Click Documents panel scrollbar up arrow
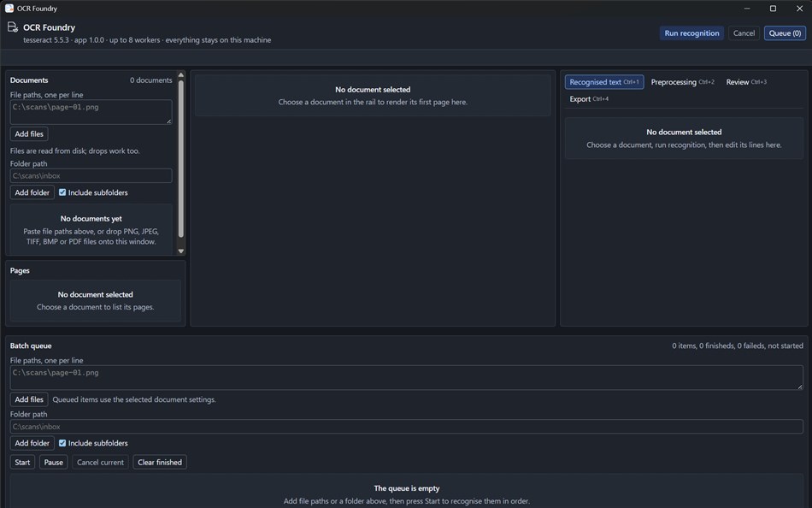Screen dimensions: 812x508 click(180, 75)
